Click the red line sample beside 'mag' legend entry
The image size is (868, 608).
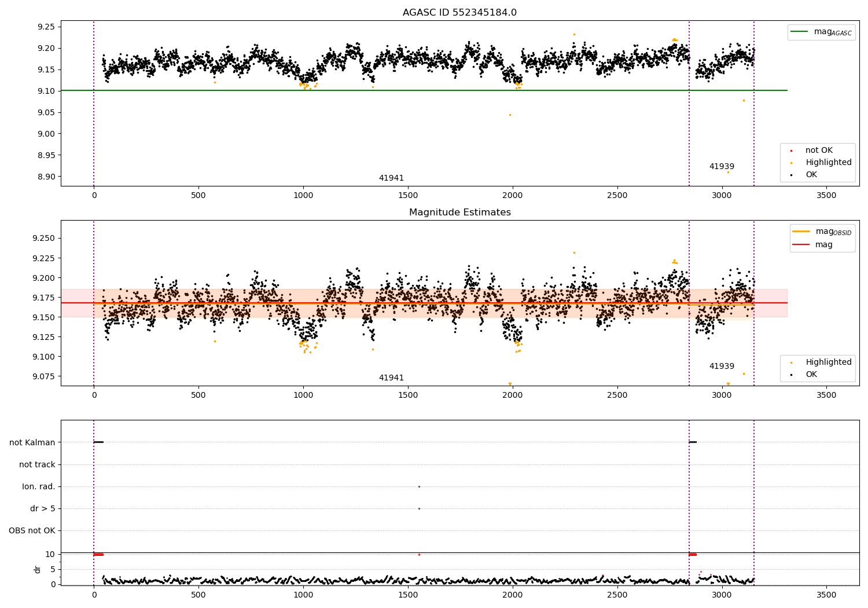tap(801, 245)
